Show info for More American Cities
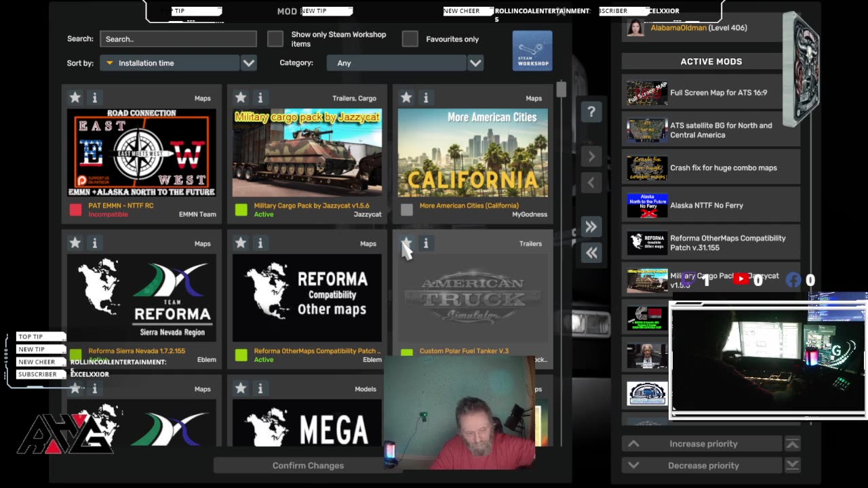 coord(425,98)
